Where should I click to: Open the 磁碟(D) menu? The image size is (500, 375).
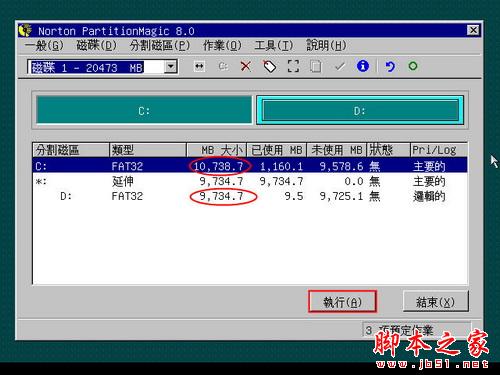point(96,46)
